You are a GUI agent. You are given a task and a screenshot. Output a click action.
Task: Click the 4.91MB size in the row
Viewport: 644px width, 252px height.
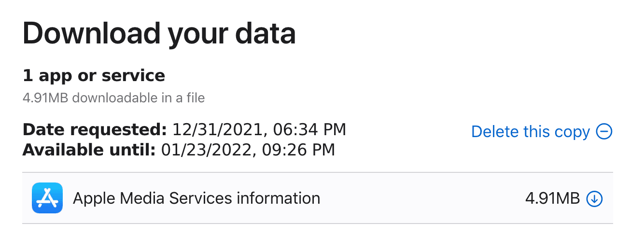[552, 198]
